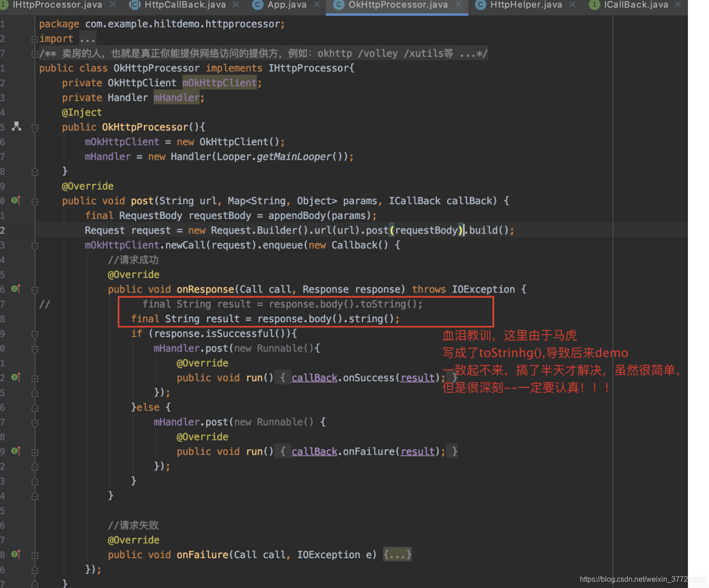Expand the folded {...} placeholder in onFailure

[x=398, y=555]
